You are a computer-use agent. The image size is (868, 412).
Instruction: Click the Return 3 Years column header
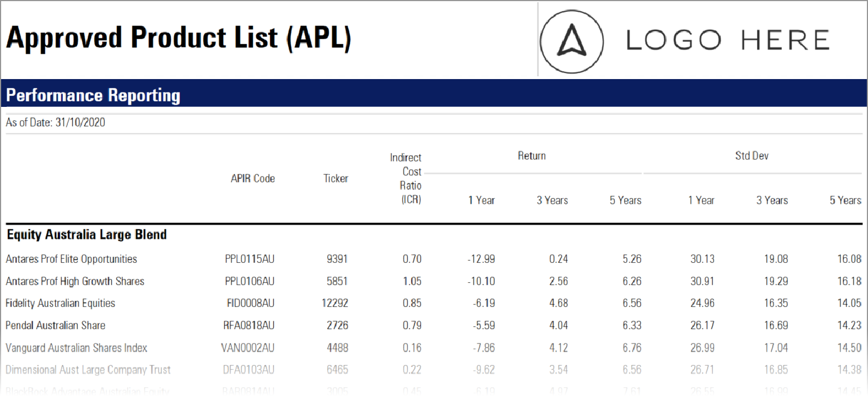552,200
